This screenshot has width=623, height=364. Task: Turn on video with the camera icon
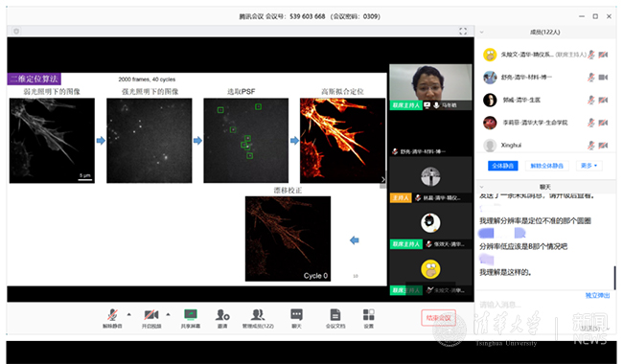coord(151,315)
